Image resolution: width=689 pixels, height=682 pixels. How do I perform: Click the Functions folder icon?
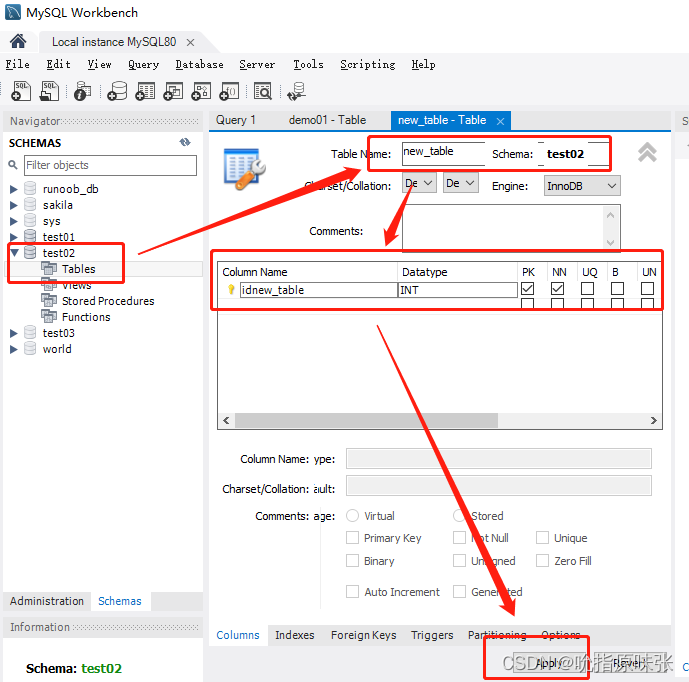(x=49, y=316)
